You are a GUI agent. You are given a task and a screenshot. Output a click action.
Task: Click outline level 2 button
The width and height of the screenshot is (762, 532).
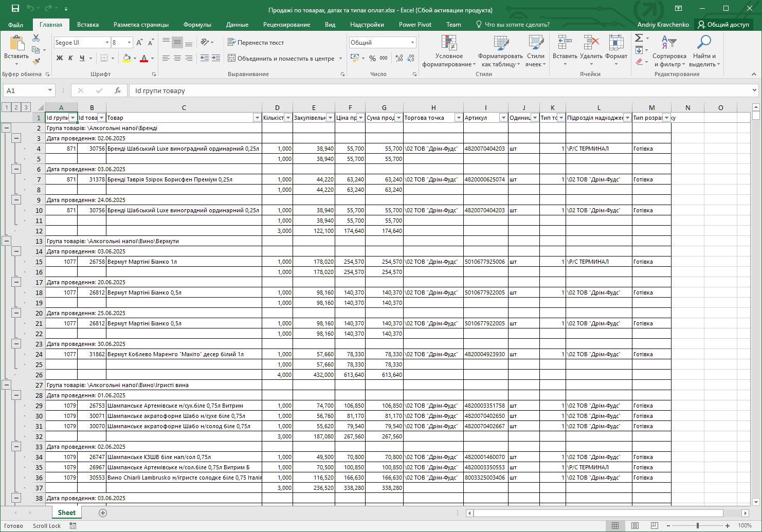[16, 107]
